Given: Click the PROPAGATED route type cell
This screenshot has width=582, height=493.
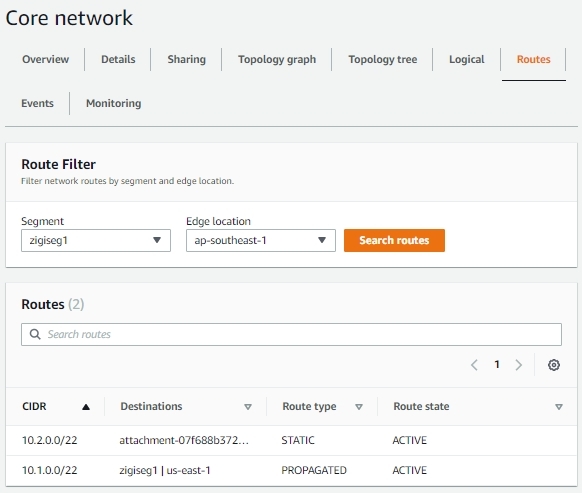Looking at the screenshot, I should pos(314,470).
